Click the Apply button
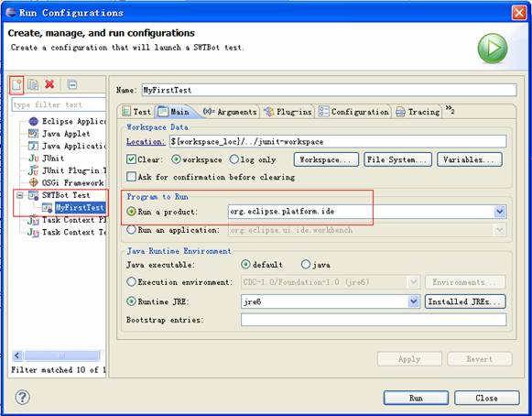Screen dimensions: 532x416 [x=409, y=359]
